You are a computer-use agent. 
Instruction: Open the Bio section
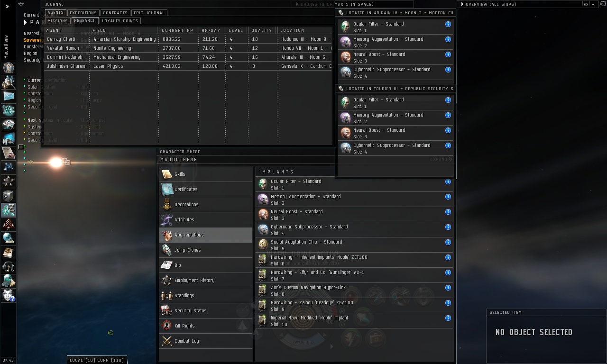click(206, 265)
